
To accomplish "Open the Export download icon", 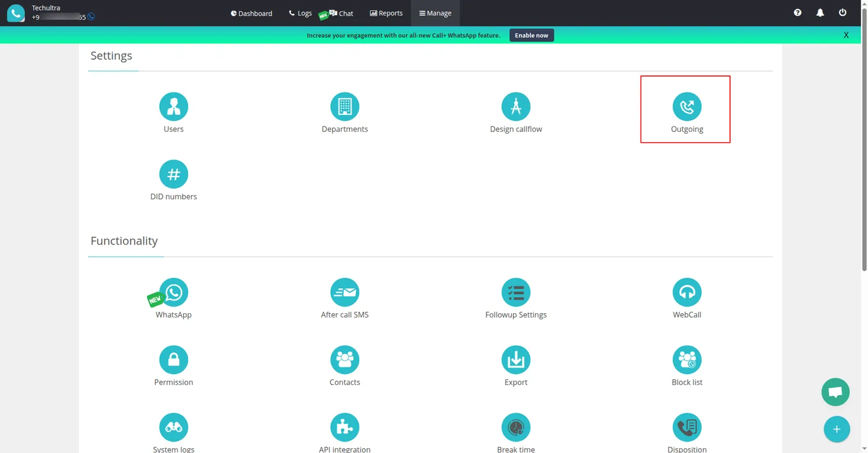I will click(x=516, y=360).
